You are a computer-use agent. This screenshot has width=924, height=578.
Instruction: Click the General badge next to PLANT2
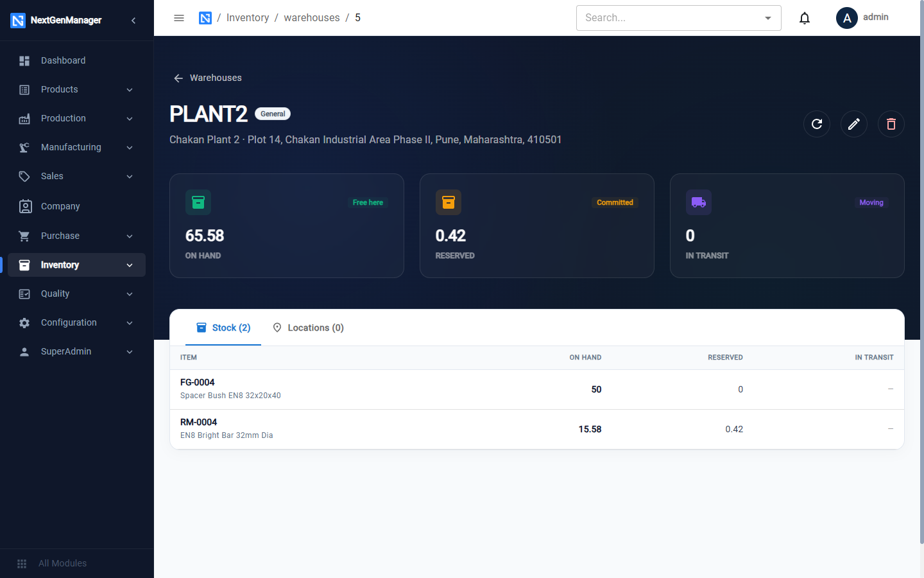pos(273,114)
